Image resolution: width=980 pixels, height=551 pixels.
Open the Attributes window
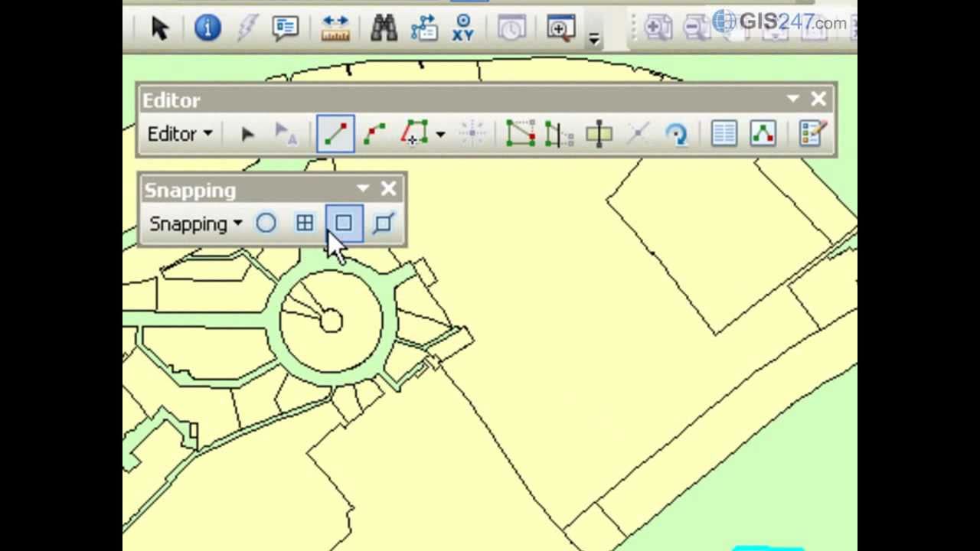point(724,134)
